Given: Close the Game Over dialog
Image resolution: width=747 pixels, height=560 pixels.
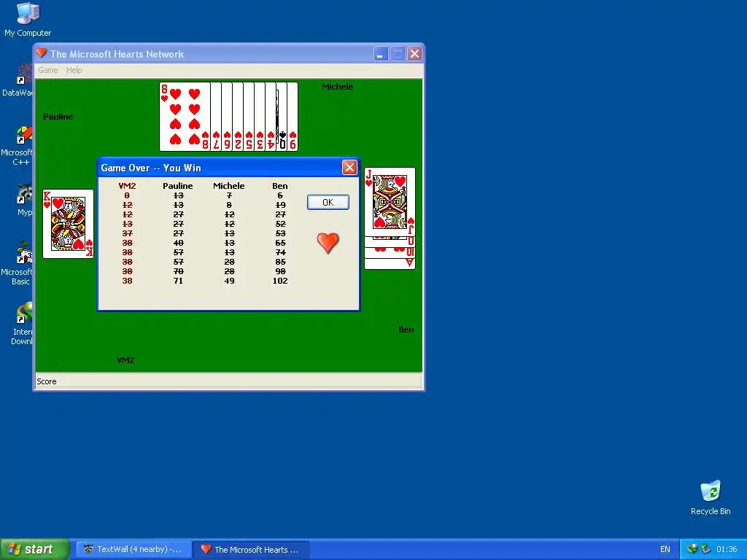Looking at the screenshot, I should point(349,167).
